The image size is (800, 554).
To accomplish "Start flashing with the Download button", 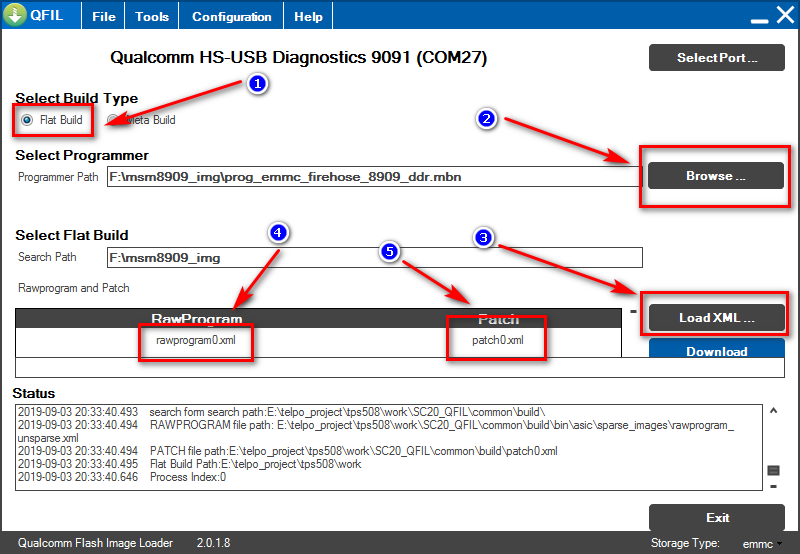I will 716,349.
